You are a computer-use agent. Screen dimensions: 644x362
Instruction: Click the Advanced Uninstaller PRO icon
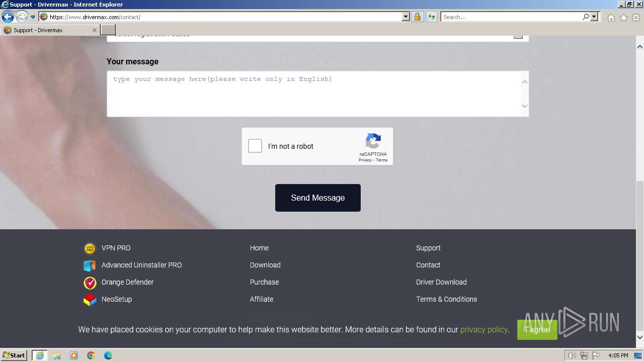pos(90,265)
